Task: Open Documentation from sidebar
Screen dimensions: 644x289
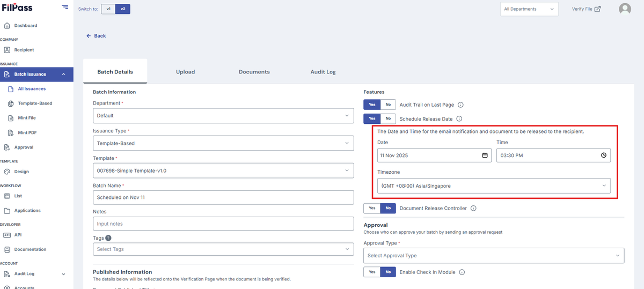Action: point(30,249)
